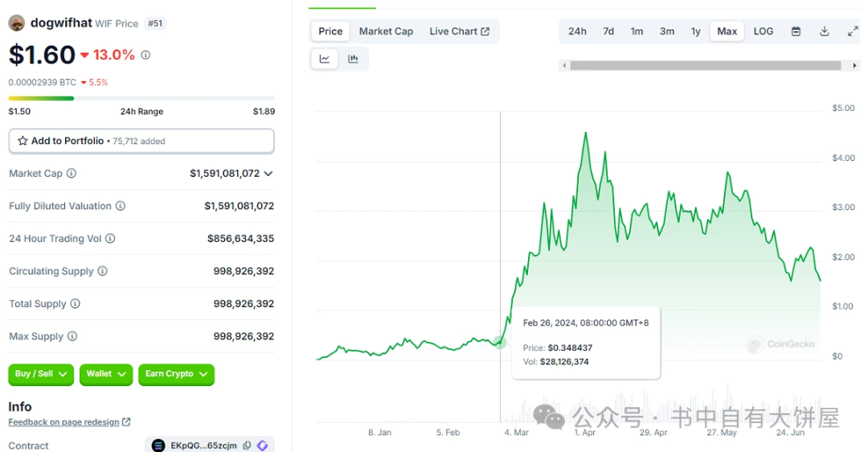Screen dimensions: 868x452
Task: Click the highlighted Feb 26 data point on chart
Action: tap(500, 342)
